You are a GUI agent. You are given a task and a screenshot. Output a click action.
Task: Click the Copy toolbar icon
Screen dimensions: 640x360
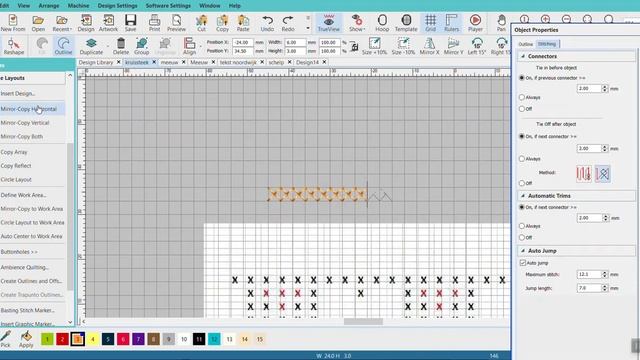click(222, 23)
